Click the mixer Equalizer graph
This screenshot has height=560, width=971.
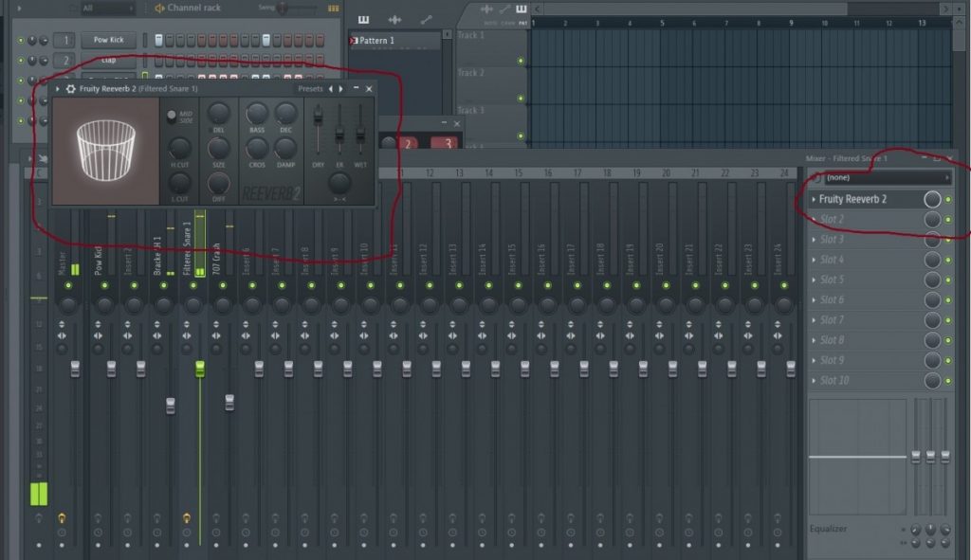point(857,457)
